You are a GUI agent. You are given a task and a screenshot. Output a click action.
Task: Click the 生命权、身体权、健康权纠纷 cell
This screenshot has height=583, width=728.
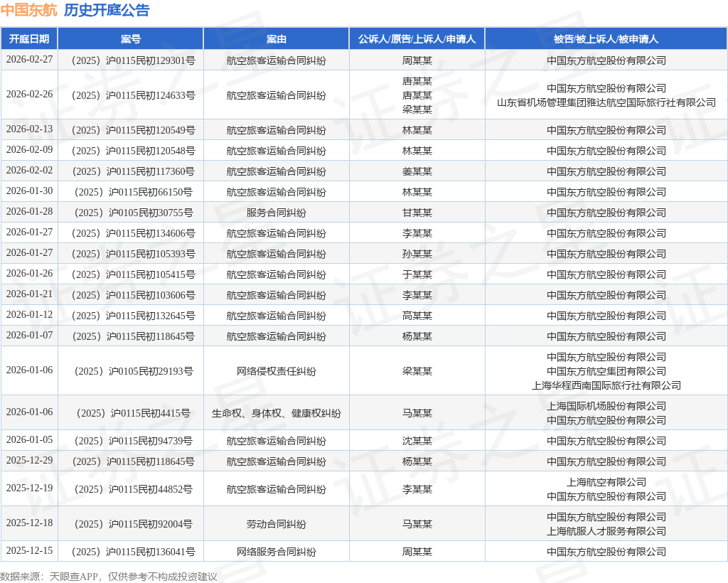277,413
